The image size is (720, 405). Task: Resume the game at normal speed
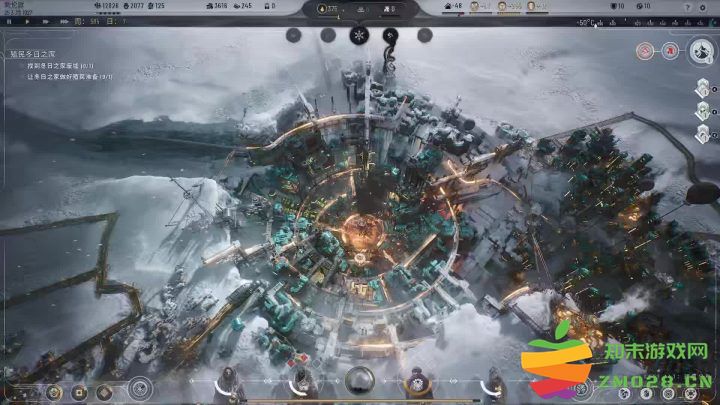(27, 22)
